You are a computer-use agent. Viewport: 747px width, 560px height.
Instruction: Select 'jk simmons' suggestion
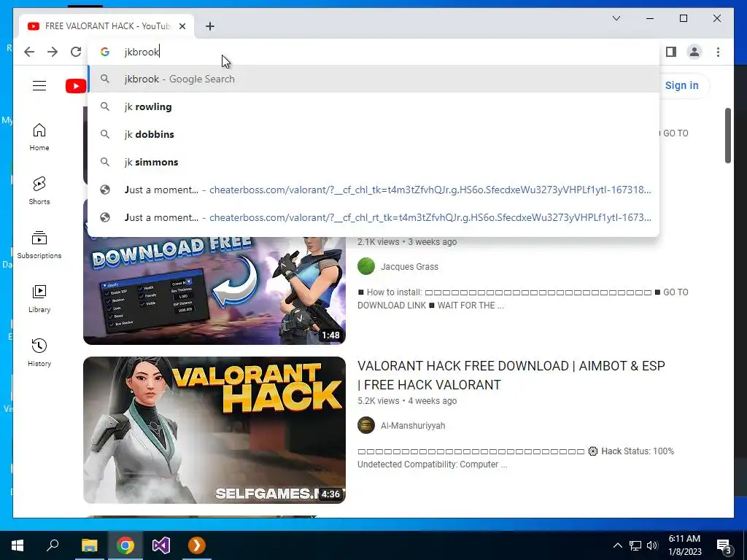point(374,162)
